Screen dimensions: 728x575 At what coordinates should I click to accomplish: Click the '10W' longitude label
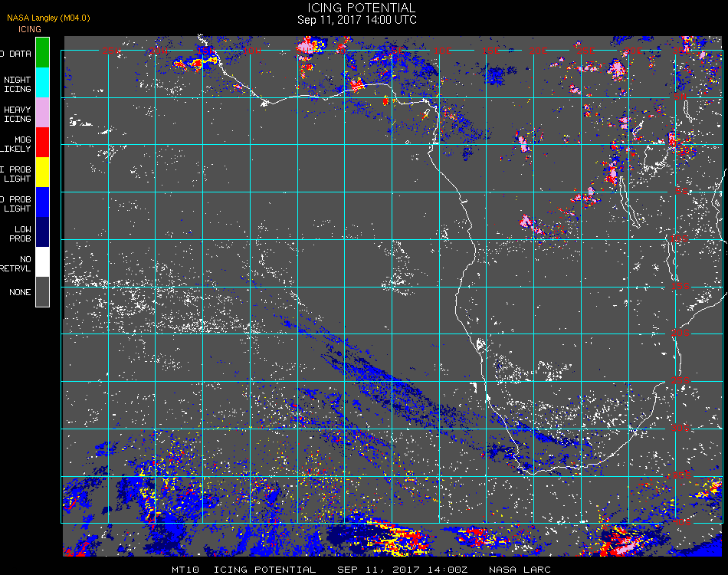pos(252,51)
